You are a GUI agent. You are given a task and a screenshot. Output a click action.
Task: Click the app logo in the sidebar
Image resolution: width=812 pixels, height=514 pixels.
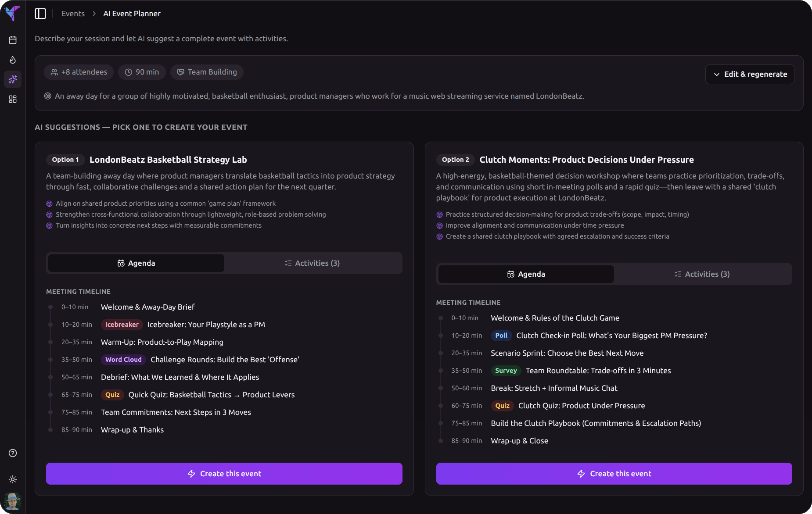click(13, 13)
